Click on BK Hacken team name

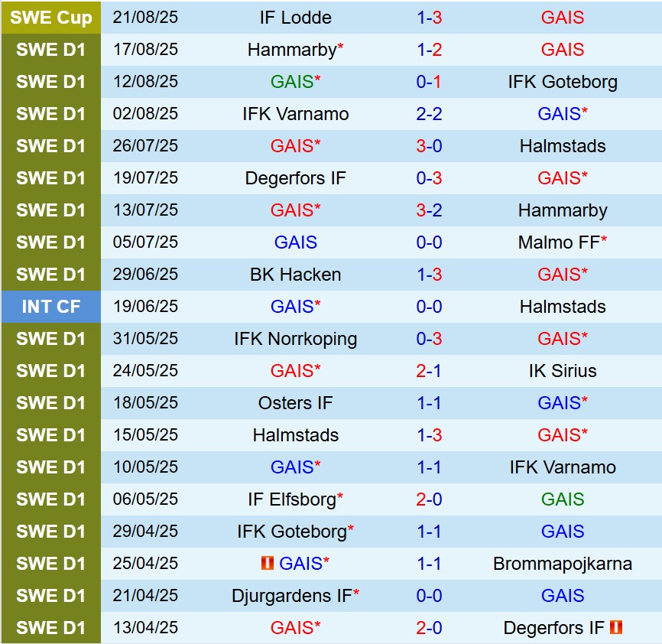[x=295, y=275]
